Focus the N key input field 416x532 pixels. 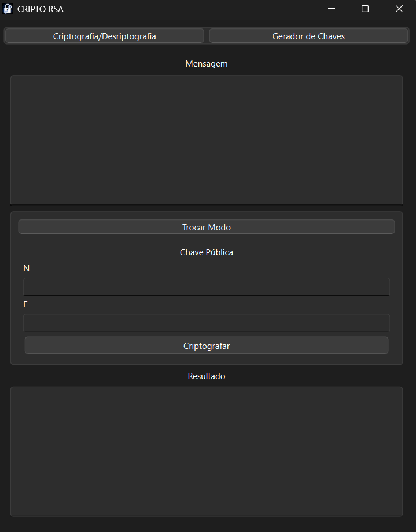click(207, 287)
